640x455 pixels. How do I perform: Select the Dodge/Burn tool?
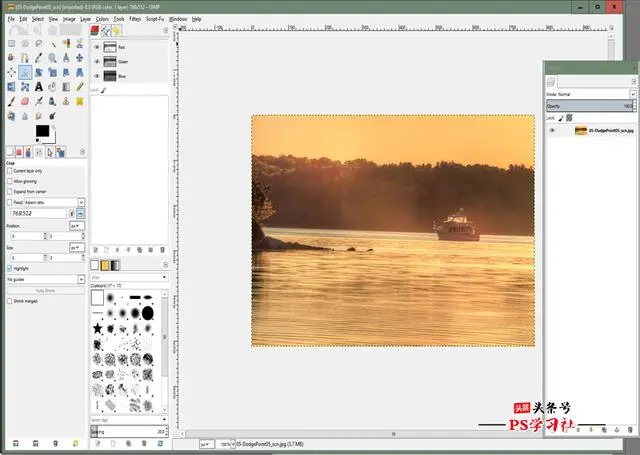(52, 116)
